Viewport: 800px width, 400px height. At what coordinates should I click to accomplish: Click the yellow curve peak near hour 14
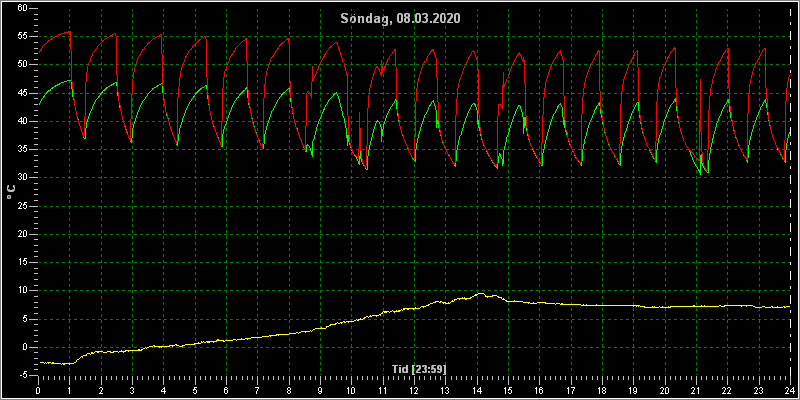click(x=480, y=294)
